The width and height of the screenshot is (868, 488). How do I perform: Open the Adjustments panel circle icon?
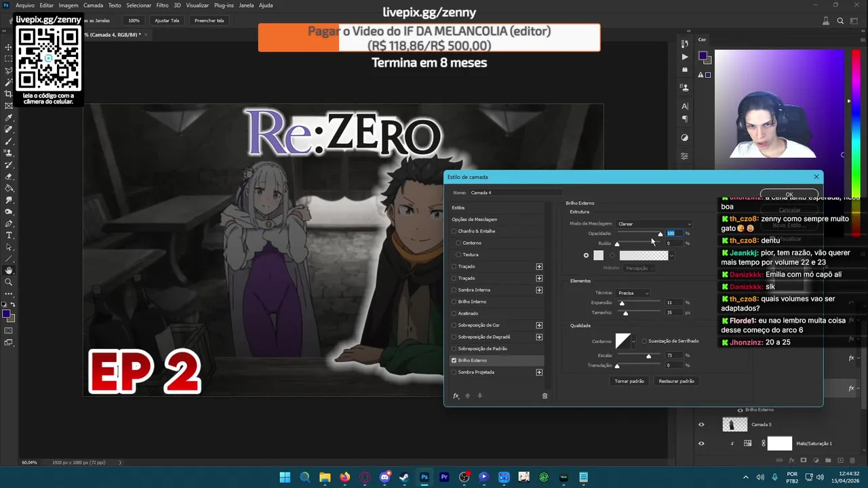[684, 138]
